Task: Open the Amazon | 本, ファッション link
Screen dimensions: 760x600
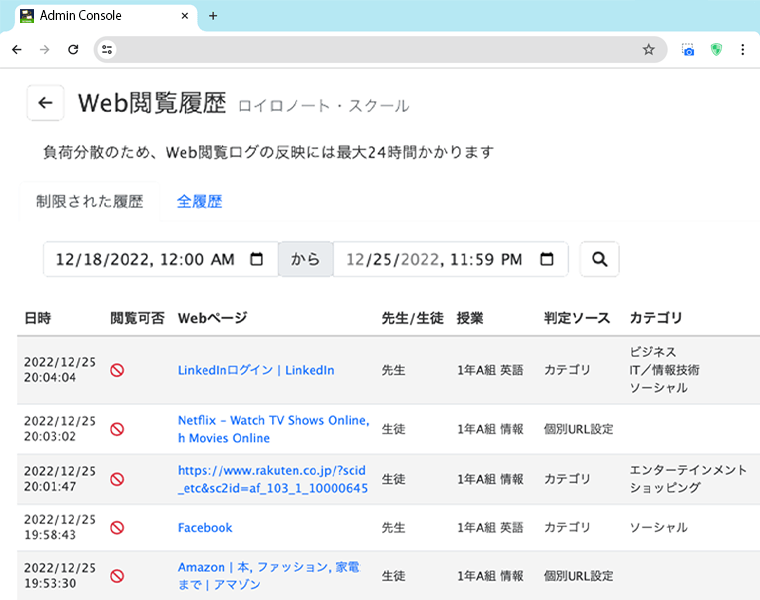Action: point(269,576)
